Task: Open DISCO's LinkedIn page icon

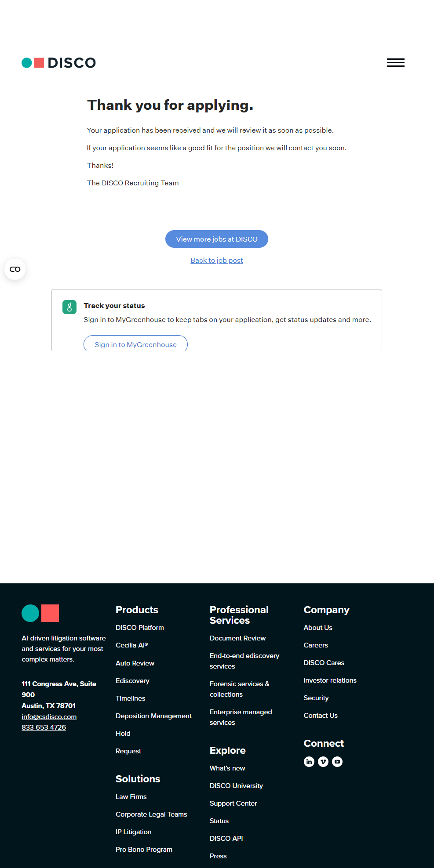Action: pyautogui.click(x=309, y=762)
